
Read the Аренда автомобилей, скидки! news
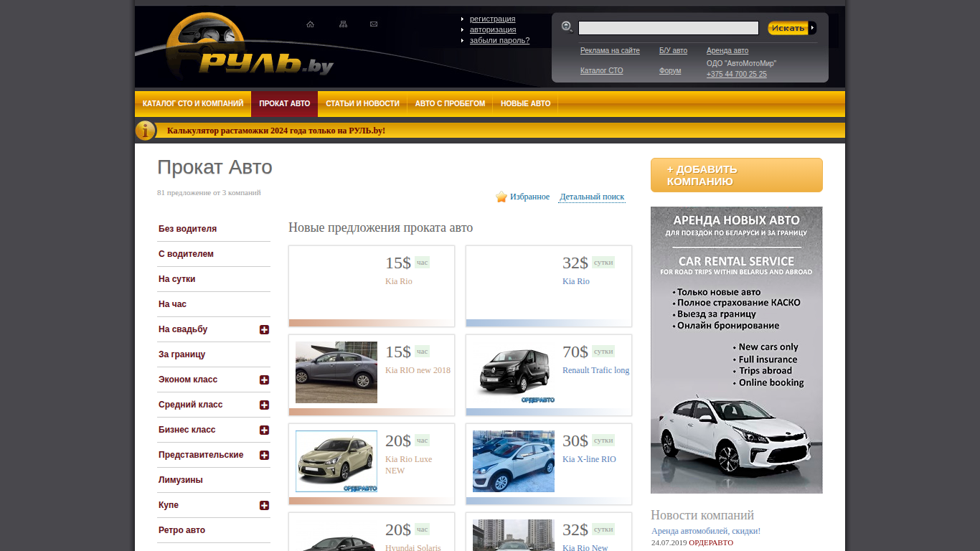[706, 531]
